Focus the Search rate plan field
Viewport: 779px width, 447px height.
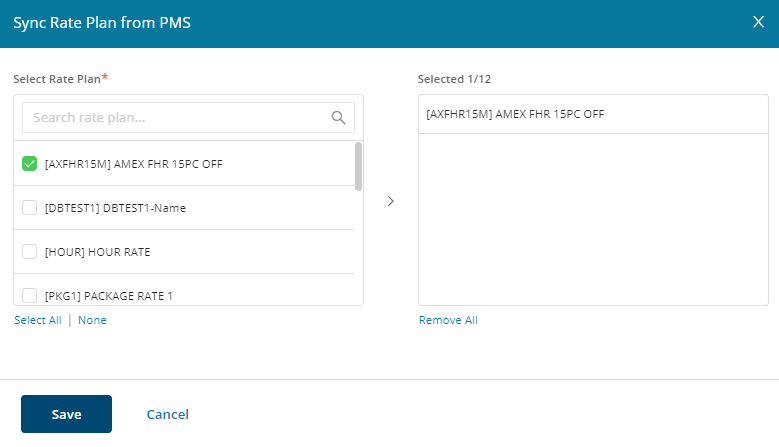188,118
